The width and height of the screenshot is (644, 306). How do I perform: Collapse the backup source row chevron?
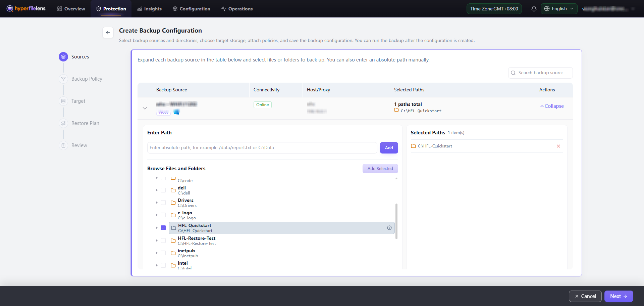pos(145,108)
